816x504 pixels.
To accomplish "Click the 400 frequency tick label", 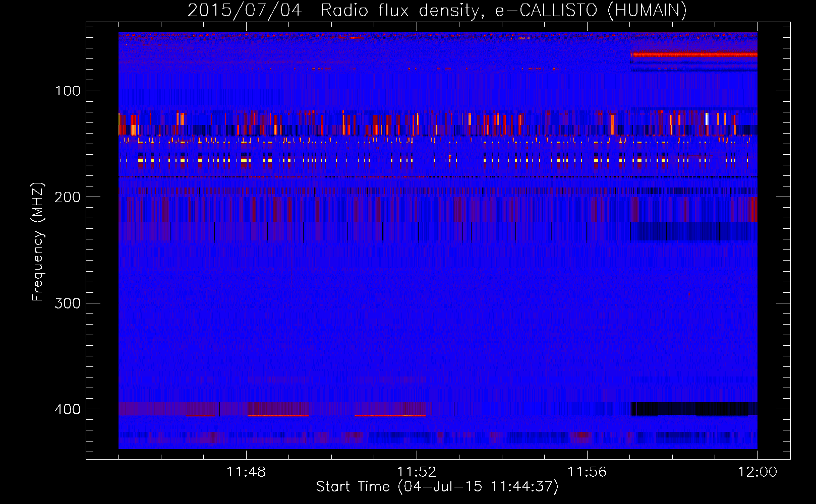I will point(68,409).
